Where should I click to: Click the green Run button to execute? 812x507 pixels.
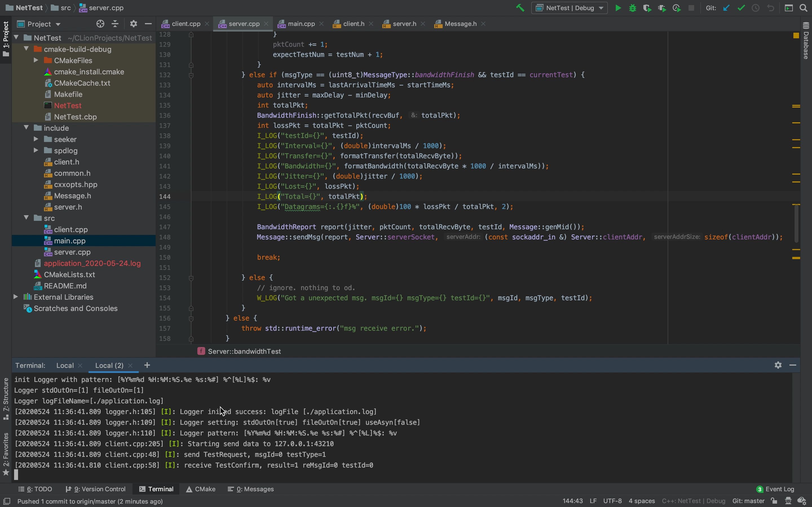click(x=618, y=8)
